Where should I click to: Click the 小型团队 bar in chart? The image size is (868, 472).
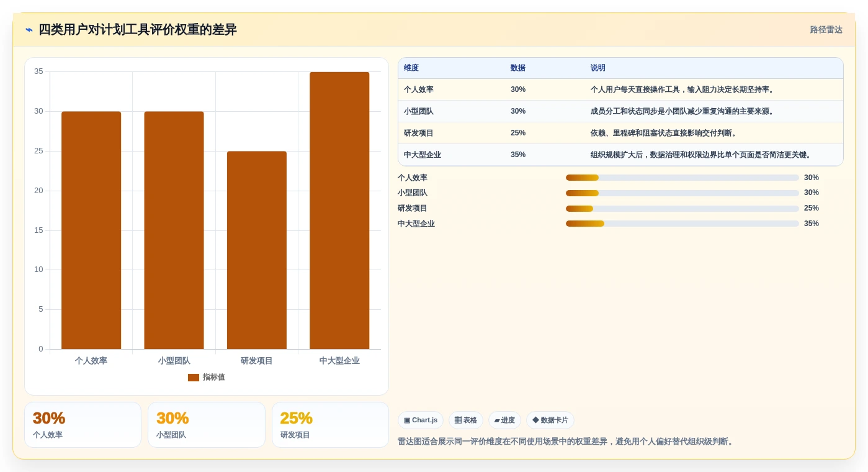[174, 230]
